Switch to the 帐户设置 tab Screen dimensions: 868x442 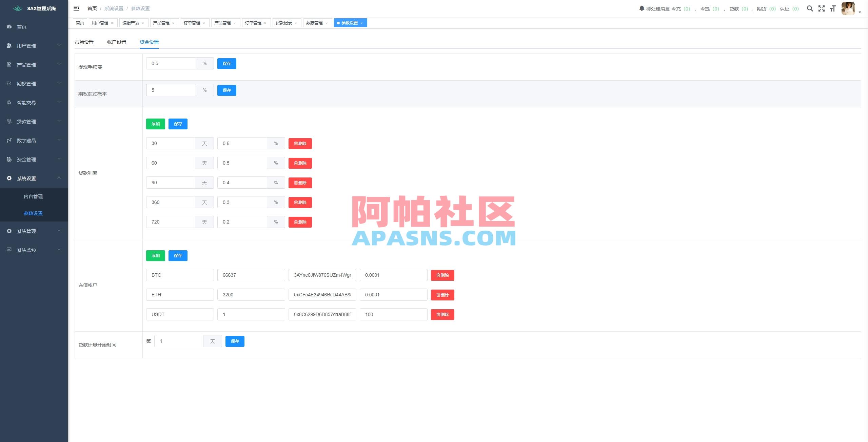click(116, 42)
